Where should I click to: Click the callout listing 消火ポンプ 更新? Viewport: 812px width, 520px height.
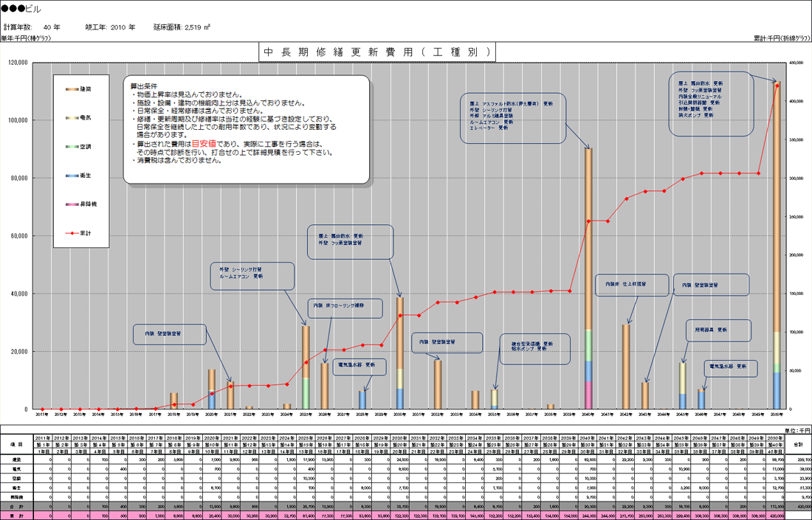(x=712, y=103)
